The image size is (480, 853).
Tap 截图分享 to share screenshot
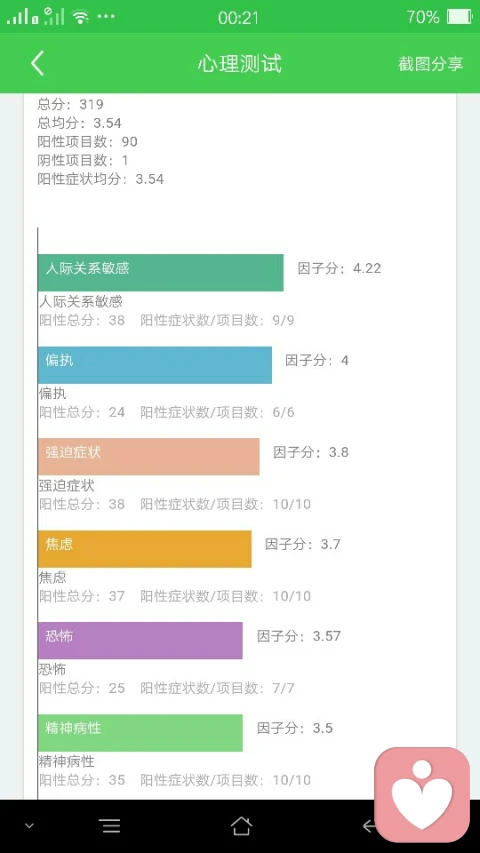430,64
